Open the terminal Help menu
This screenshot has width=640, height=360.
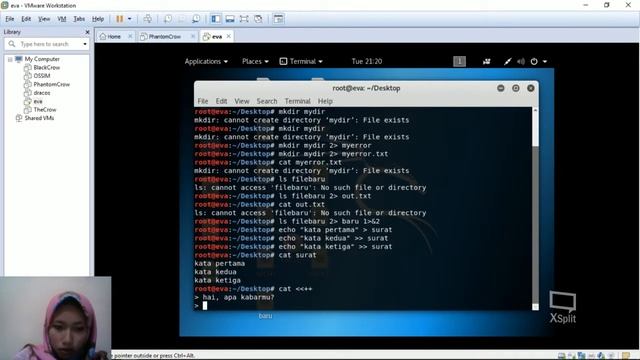(325, 101)
